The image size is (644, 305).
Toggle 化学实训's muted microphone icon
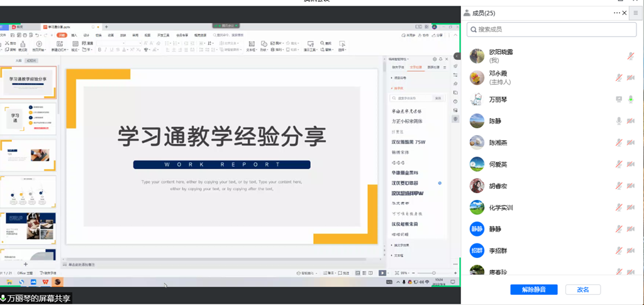(619, 207)
